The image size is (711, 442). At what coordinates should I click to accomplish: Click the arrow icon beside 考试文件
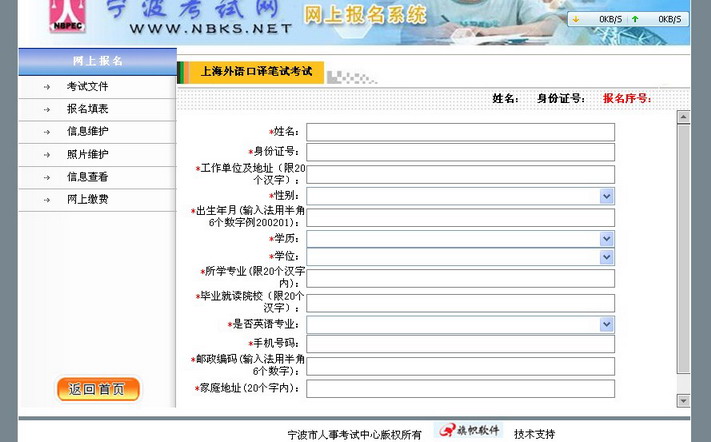46,87
